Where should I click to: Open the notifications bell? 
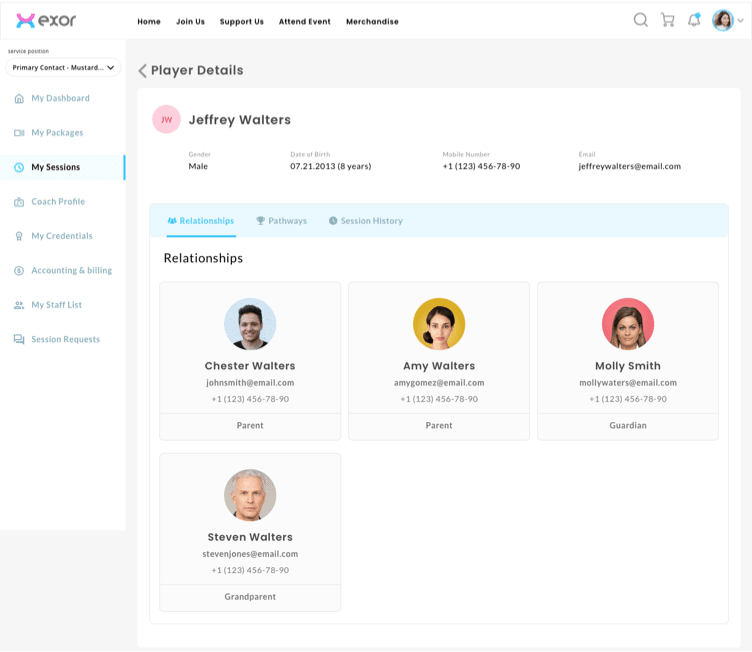coord(694,20)
